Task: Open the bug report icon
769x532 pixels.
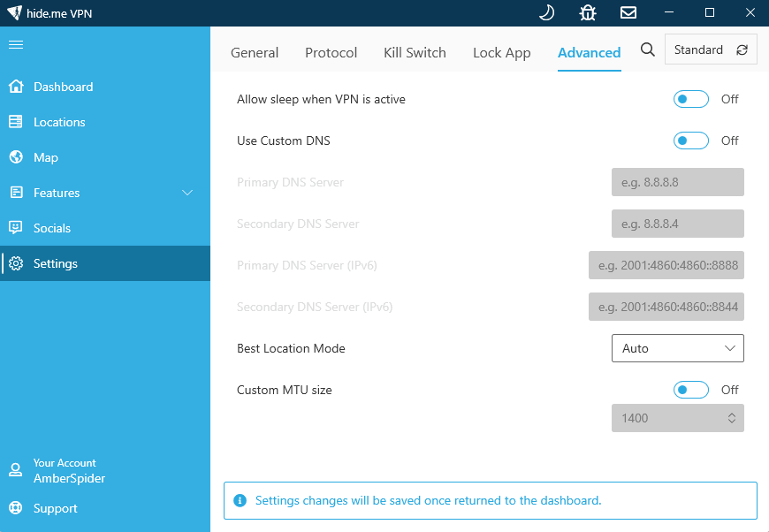Action: [587, 12]
